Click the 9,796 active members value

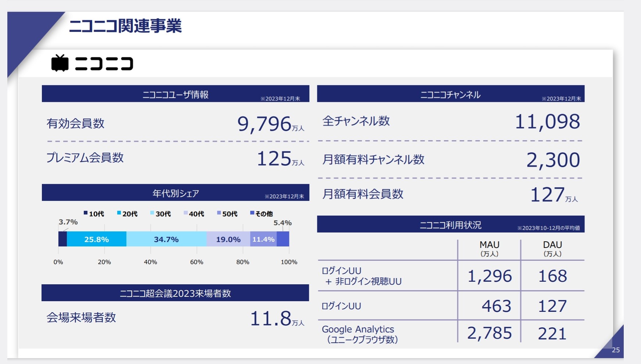click(x=264, y=124)
